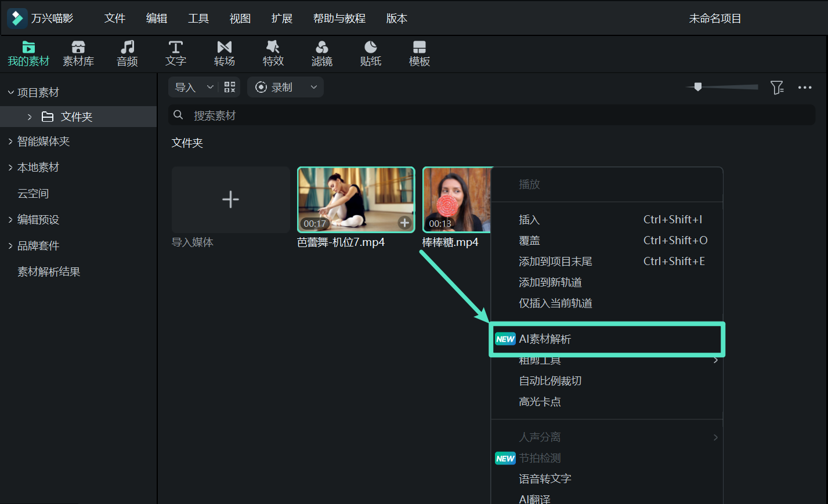Expand the 编辑预设 section
This screenshot has width=828, height=504.
click(x=10, y=220)
